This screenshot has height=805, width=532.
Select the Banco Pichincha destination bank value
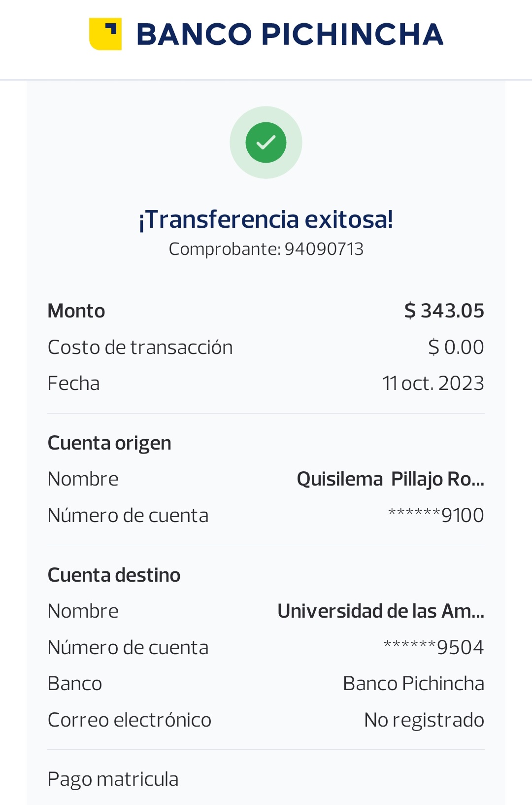(x=413, y=684)
